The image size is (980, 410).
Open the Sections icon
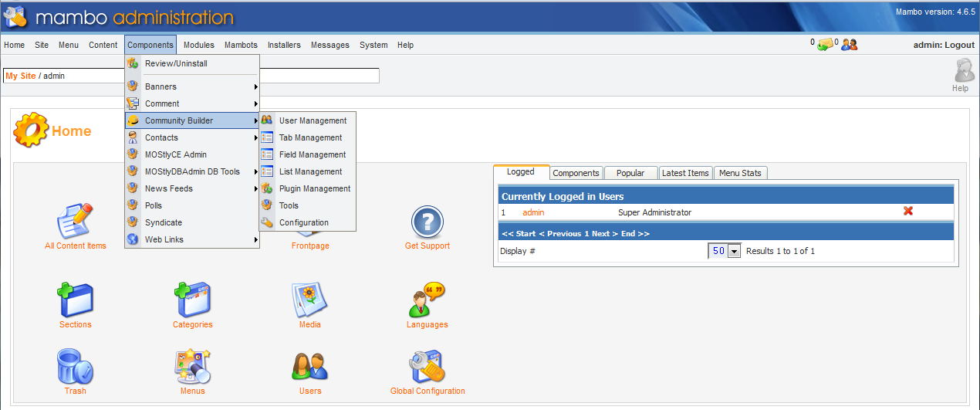pyautogui.click(x=75, y=300)
